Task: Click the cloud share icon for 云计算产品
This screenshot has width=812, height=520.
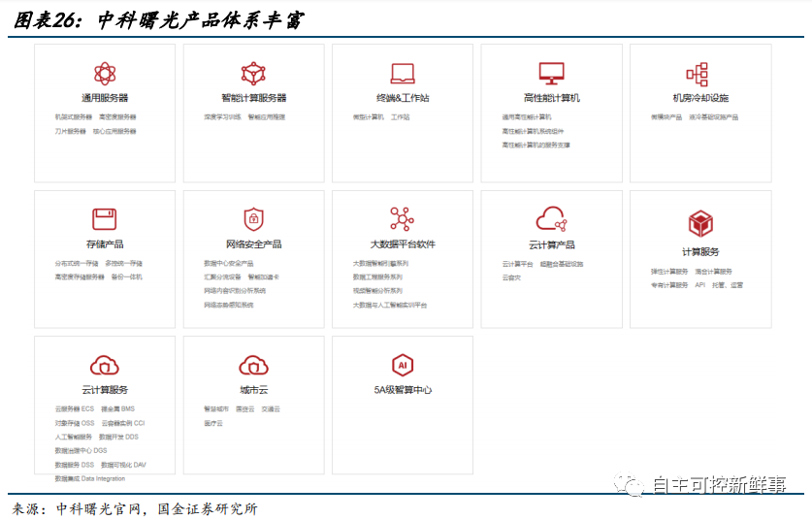Action: [x=551, y=218]
